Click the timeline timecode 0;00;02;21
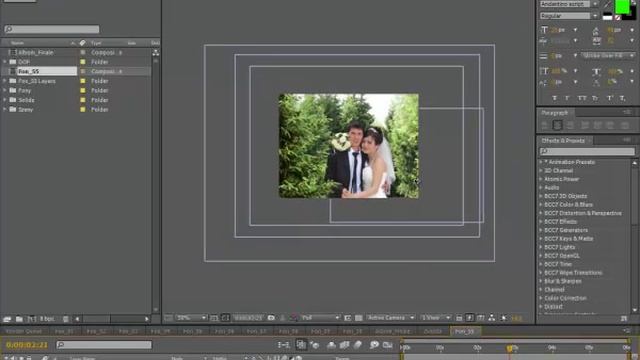 (x=27, y=345)
